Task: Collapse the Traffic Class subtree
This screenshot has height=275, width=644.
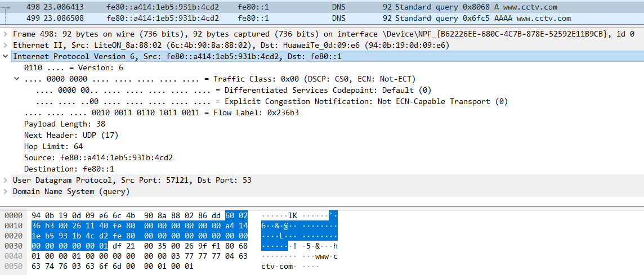Action: pos(17,79)
